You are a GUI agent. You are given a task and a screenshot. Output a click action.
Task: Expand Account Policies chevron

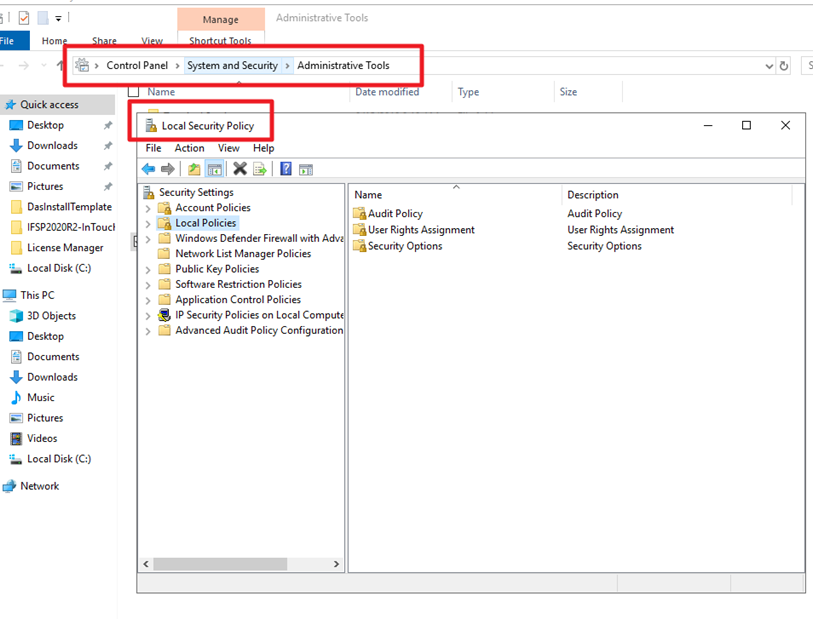(148, 208)
